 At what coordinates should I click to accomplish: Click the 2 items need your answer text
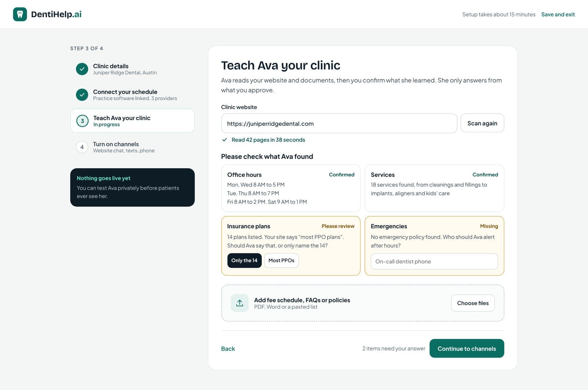click(x=394, y=348)
